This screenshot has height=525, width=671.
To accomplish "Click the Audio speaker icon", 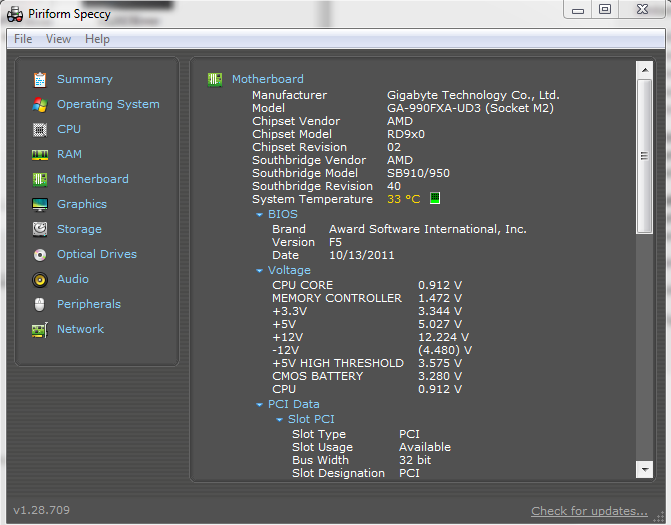I will pos(40,280).
